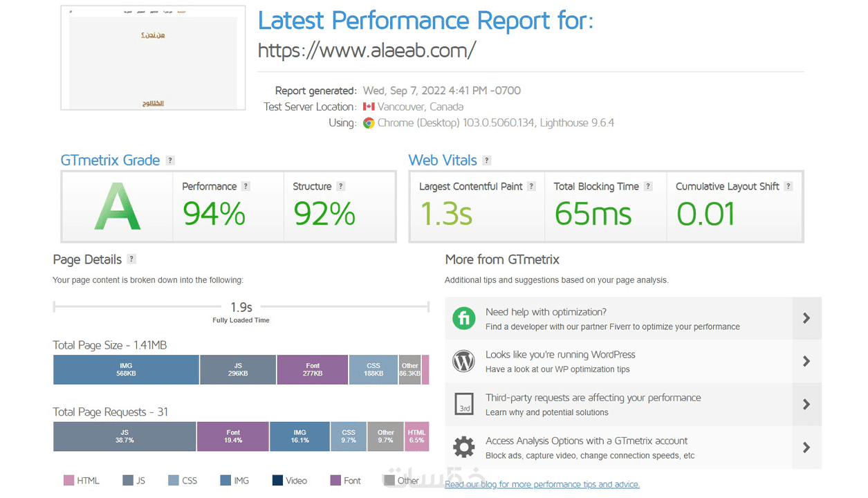Open Access Analysis Options with GTmetrix account
The width and height of the screenshot is (868, 498).
click(x=633, y=447)
